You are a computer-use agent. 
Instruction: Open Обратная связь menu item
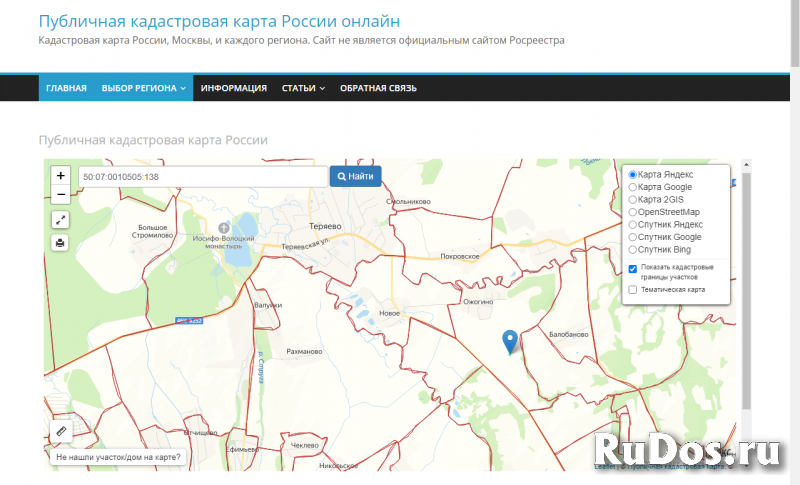click(x=378, y=88)
